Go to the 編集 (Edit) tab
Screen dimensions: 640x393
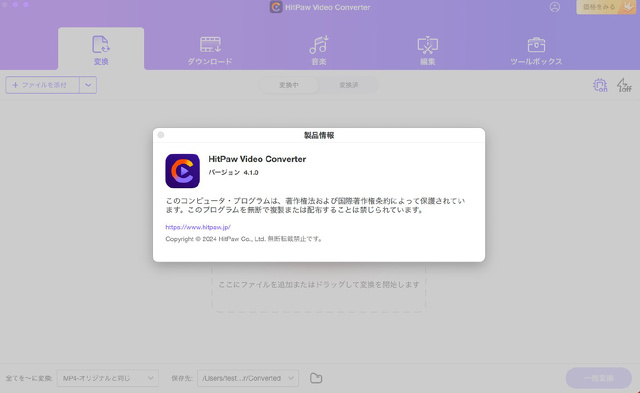tap(427, 51)
